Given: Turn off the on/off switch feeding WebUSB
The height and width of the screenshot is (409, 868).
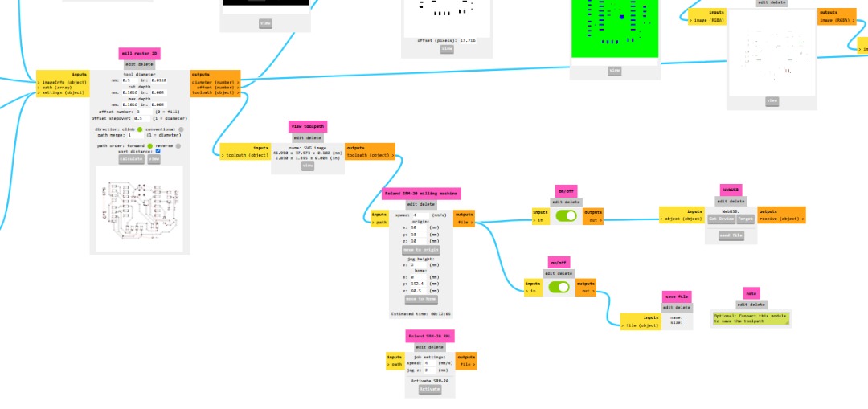Looking at the screenshot, I should (566, 216).
